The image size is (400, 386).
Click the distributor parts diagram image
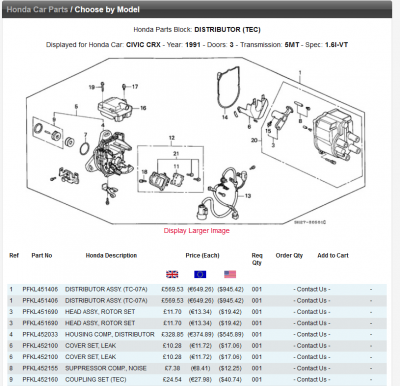pos(197,141)
